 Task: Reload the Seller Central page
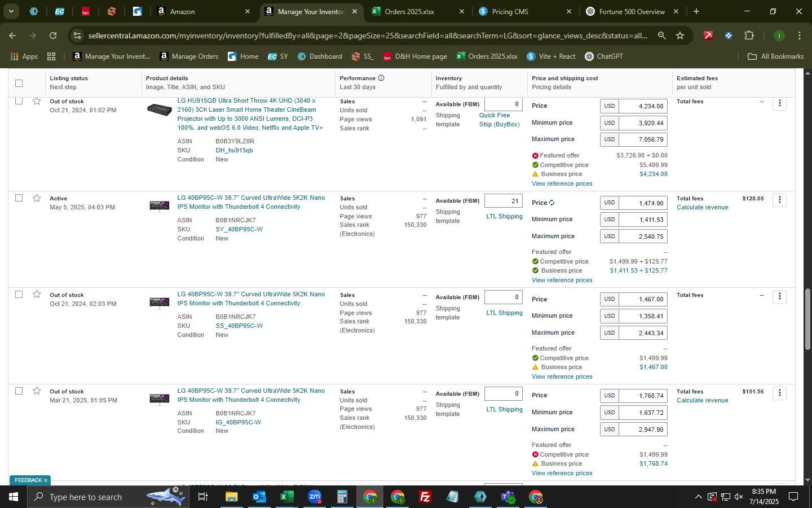pyautogui.click(x=53, y=36)
